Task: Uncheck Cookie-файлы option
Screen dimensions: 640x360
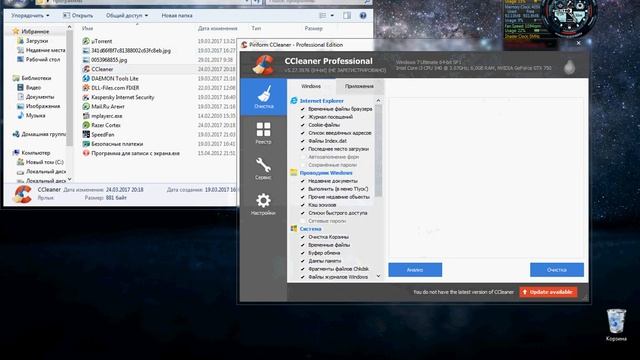Action: point(302,125)
